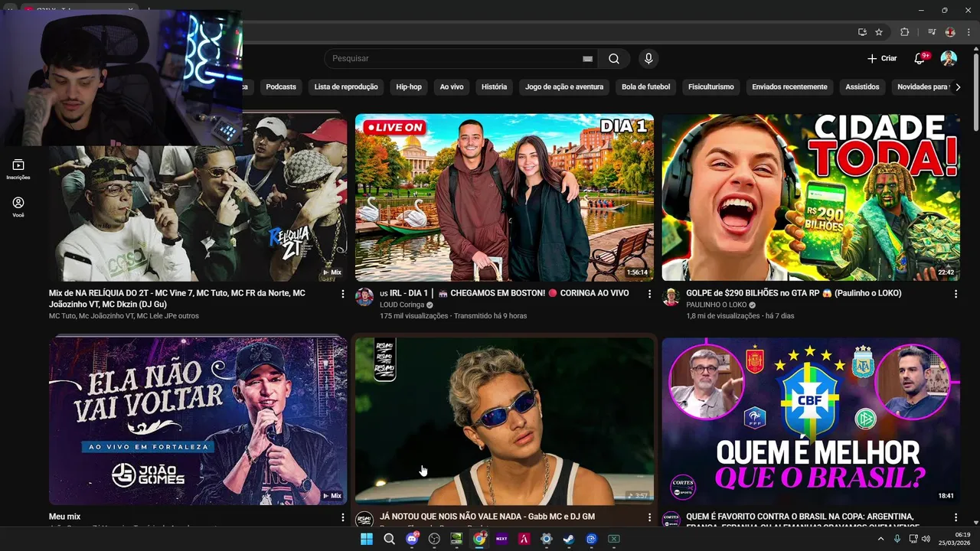Show hidden system tray icons
The height and width of the screenshot is (551, 980).
(880, 539)
